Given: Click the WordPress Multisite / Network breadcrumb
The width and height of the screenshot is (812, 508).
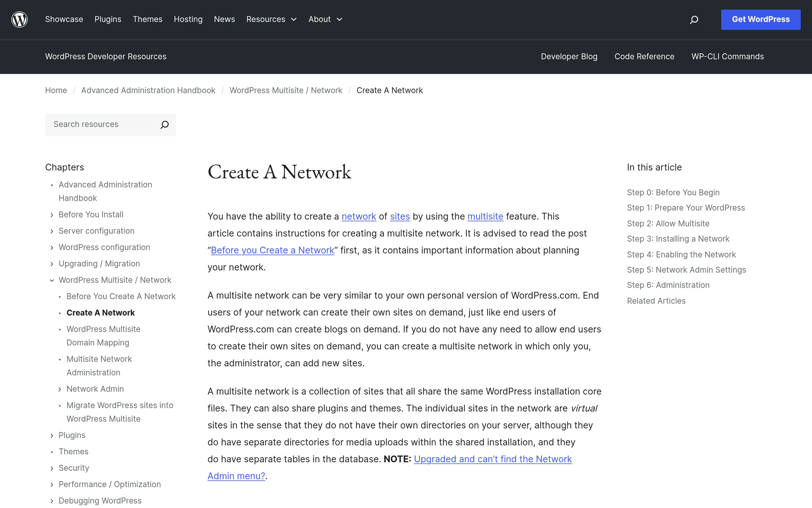Looking at the screenshot, I should click(286, 90).
